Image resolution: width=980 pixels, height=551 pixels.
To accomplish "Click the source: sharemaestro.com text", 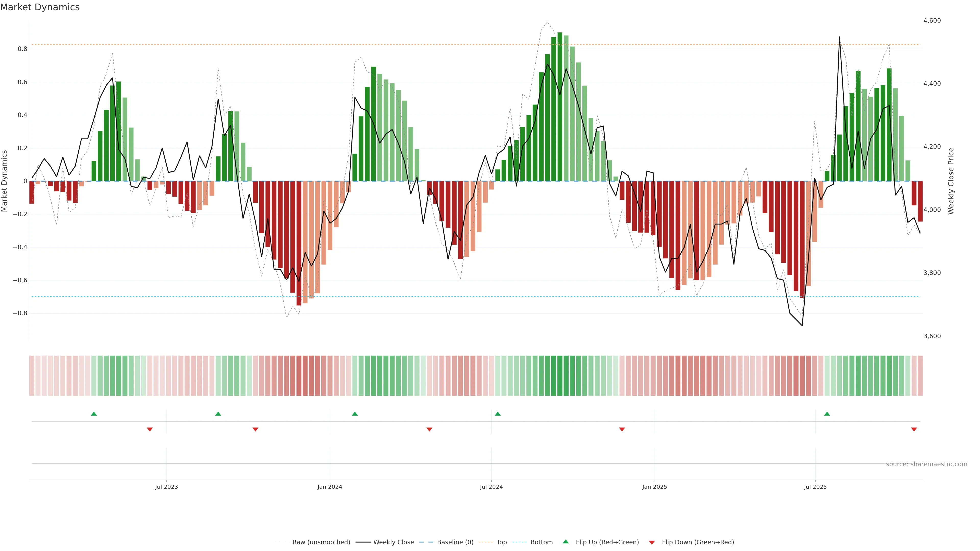I will 926,464.
